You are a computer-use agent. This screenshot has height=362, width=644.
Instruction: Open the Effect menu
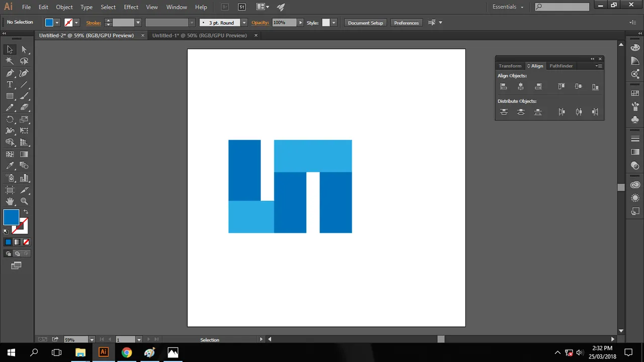(x=131, y=7)
